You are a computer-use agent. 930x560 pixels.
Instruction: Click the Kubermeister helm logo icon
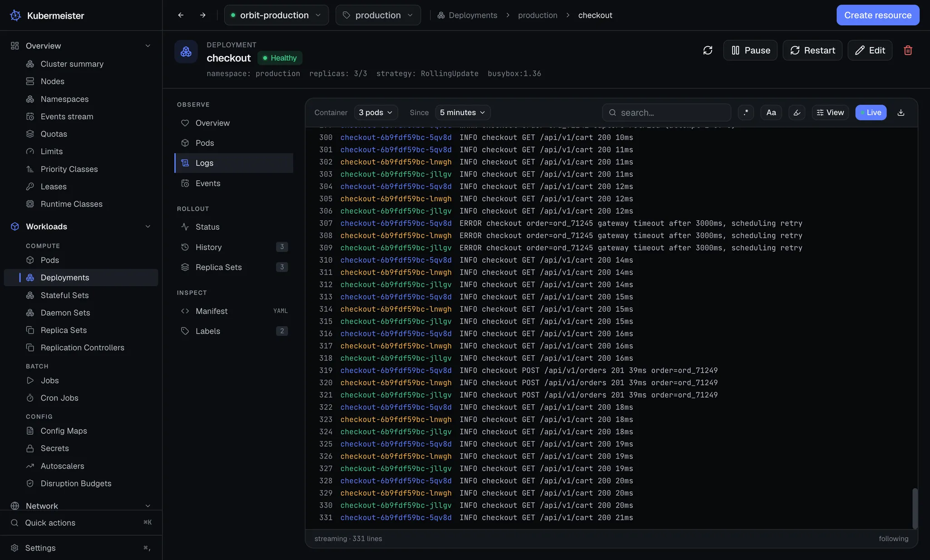pos(15,15)
